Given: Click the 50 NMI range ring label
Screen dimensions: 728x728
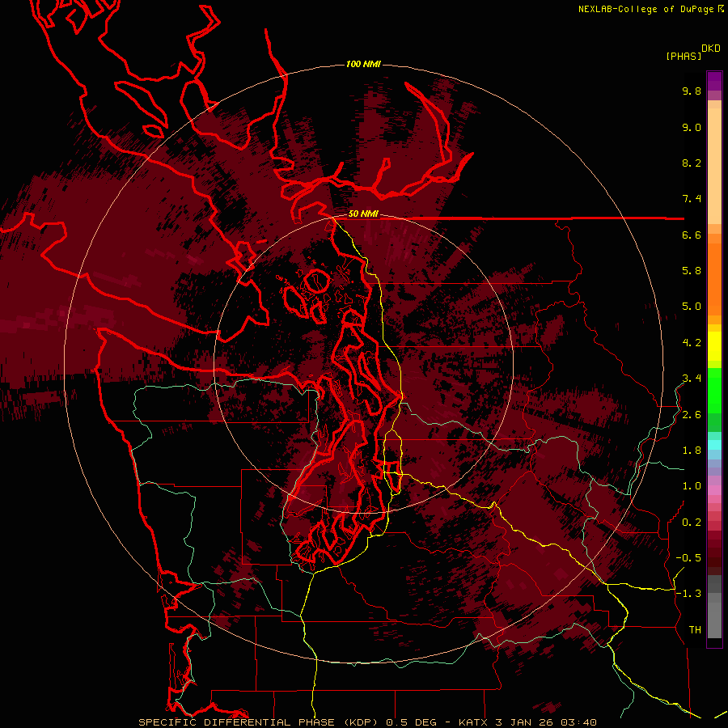Looking at the screenshot, I should pyautogui.click(x=363, y=214).
